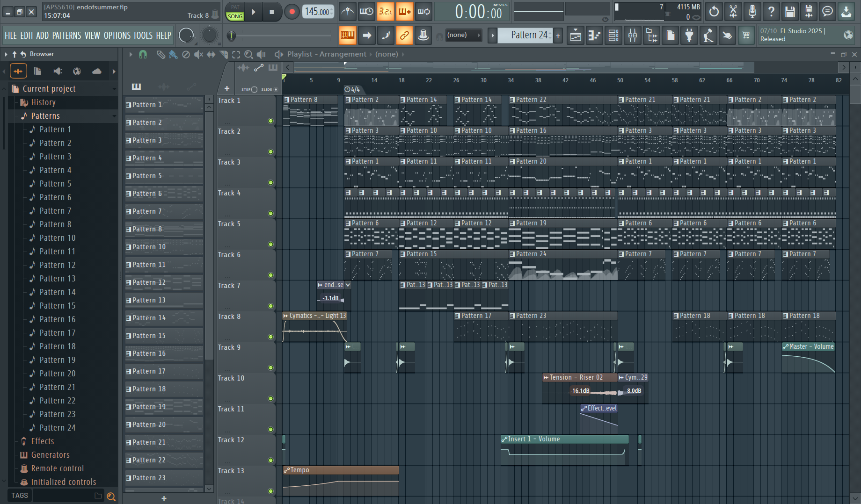The width and height of the screenshot is (861, 504).
Task: Select the Delete tool in playlist toolbar
Action: coord(186,55)
